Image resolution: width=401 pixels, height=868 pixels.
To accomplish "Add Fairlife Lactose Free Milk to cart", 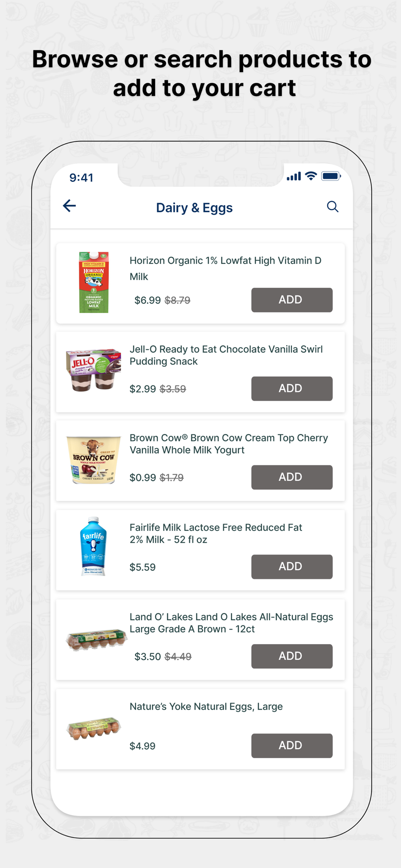I will tap(292, 566).
